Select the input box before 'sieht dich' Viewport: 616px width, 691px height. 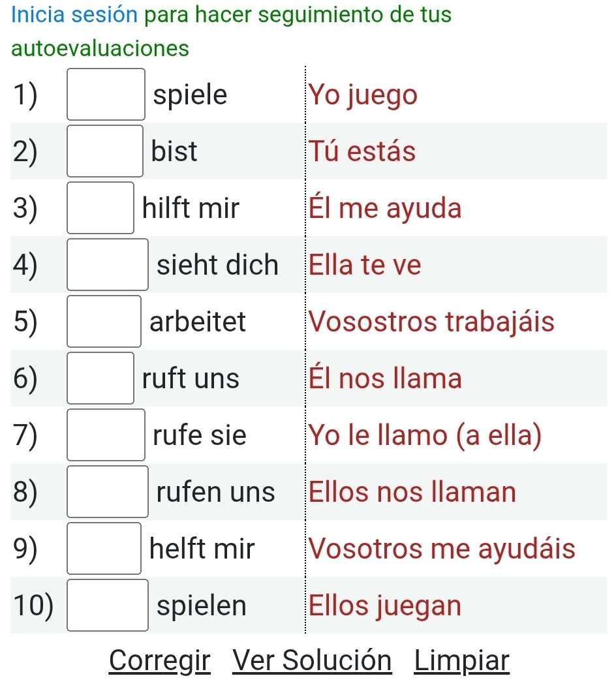tap(108, 266)
